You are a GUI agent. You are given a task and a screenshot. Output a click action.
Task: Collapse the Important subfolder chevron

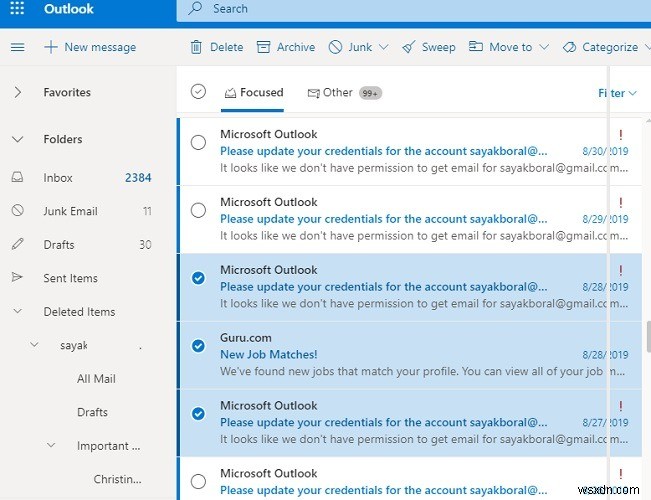click(x=51, y=445)
